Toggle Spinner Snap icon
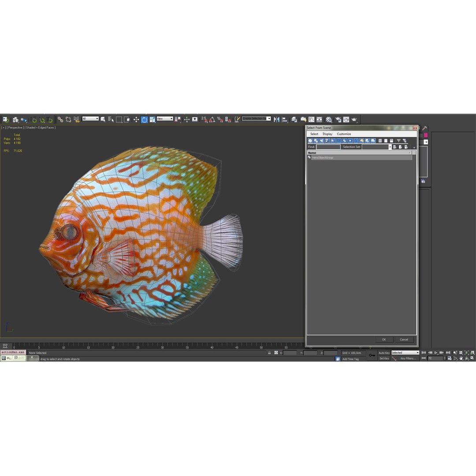The image size is (476, 476). click(228, 119)
